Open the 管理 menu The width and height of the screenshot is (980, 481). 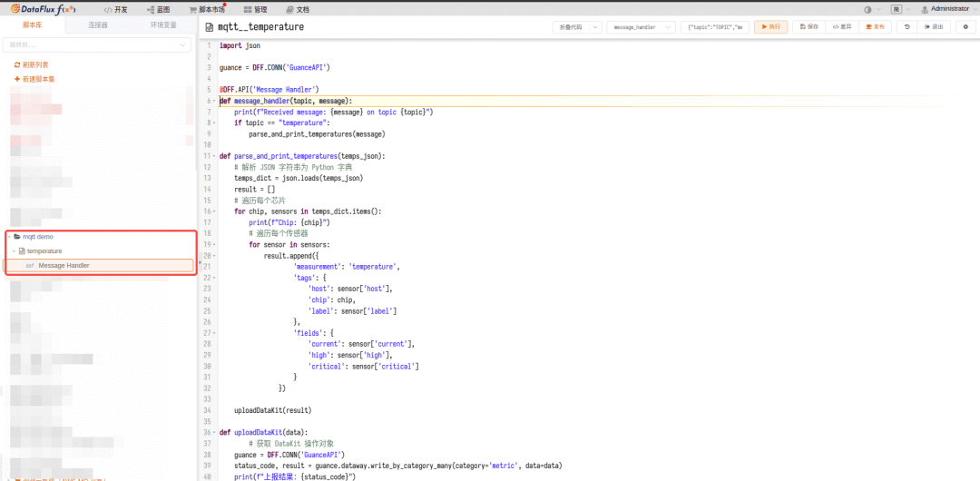[256, 10]
